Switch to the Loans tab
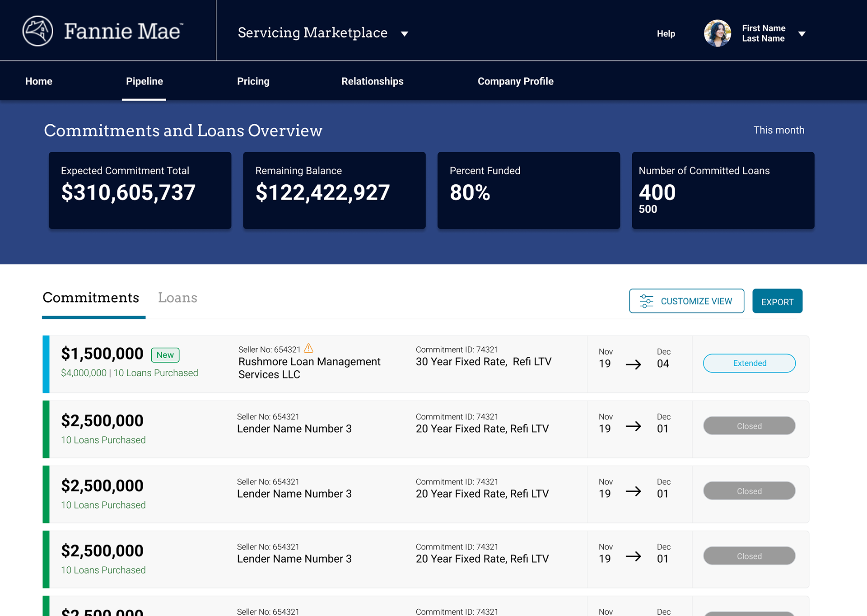This screenshot has height=616, width=867. point(177,298)
